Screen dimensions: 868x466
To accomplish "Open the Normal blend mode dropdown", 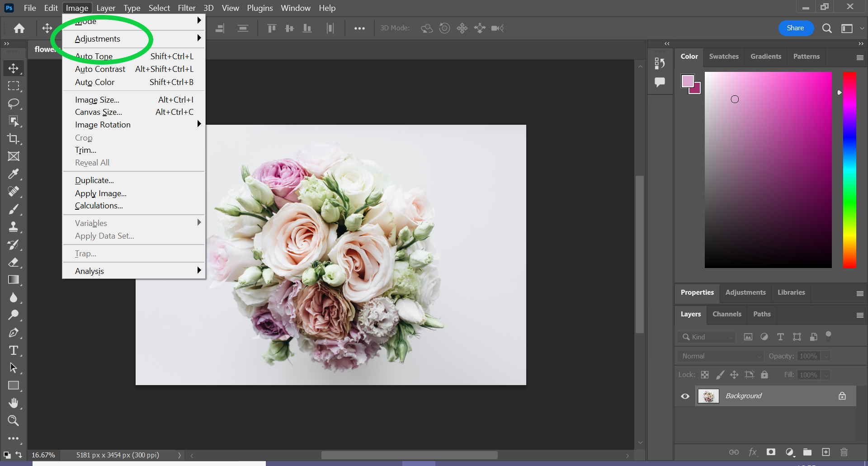I will (x=720, y=356).
